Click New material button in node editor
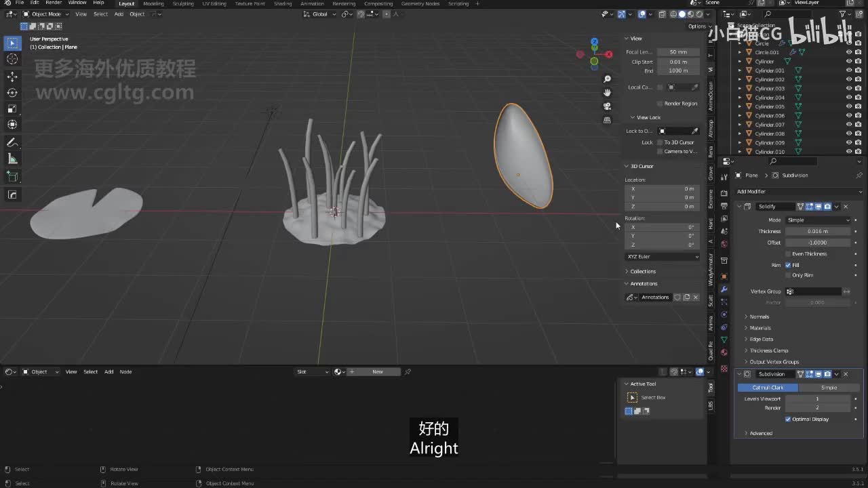This screenshot has height=488, width=868. [377, 371]
